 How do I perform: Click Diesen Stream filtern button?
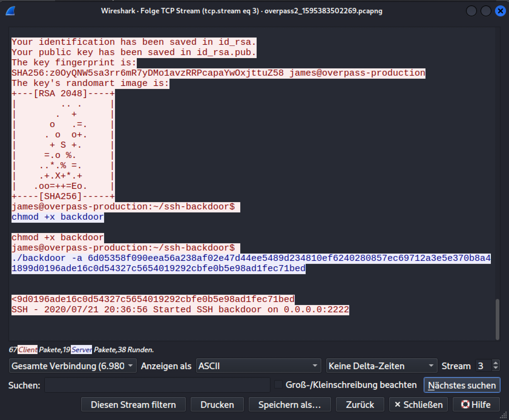coord(133,405)
